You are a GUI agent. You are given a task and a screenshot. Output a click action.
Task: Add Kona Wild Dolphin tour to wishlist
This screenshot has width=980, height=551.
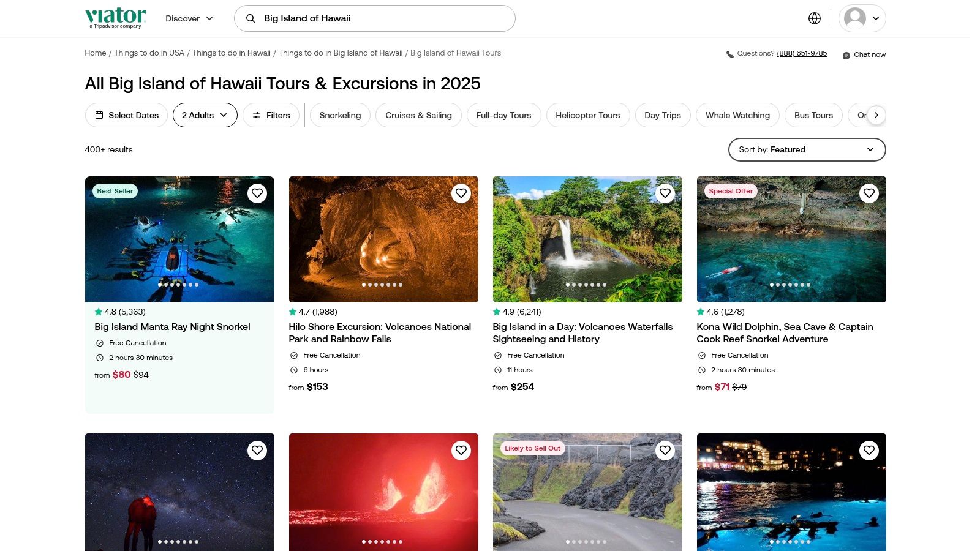[x=869, y=193]
